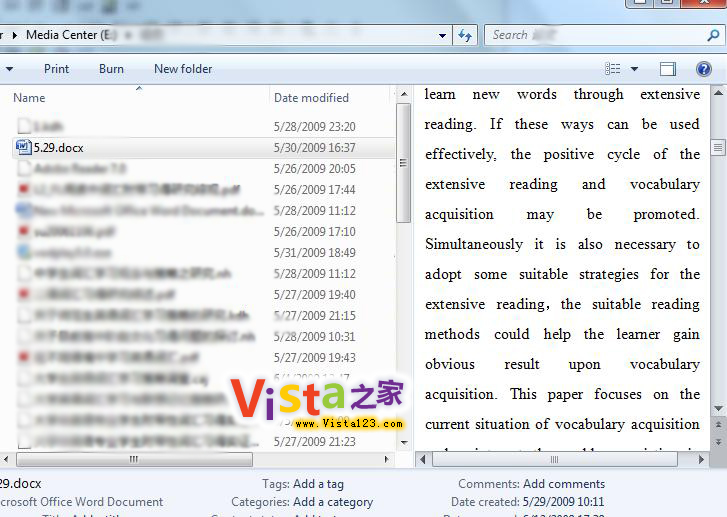Expand the address bar history dropdown

[x=443, y=35]
